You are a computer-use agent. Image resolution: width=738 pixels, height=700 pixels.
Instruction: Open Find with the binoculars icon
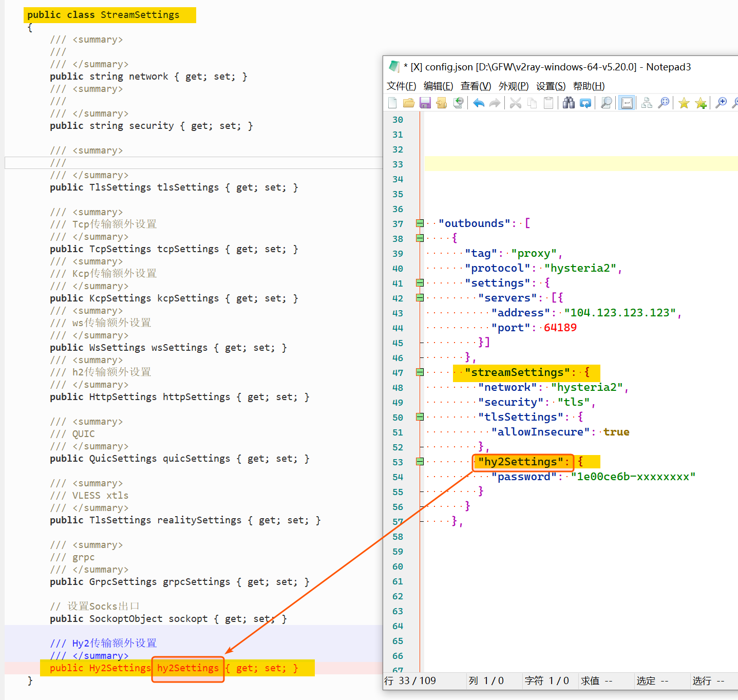tap(569, 103)
